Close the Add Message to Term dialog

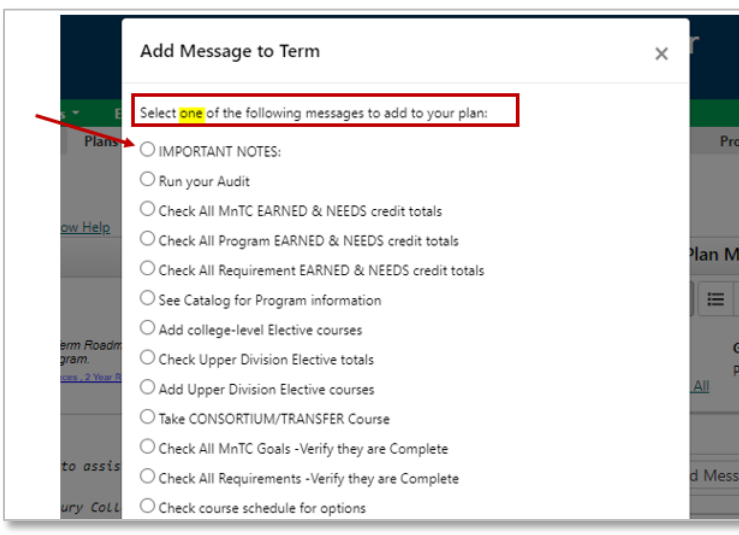[x=661, y=54]
